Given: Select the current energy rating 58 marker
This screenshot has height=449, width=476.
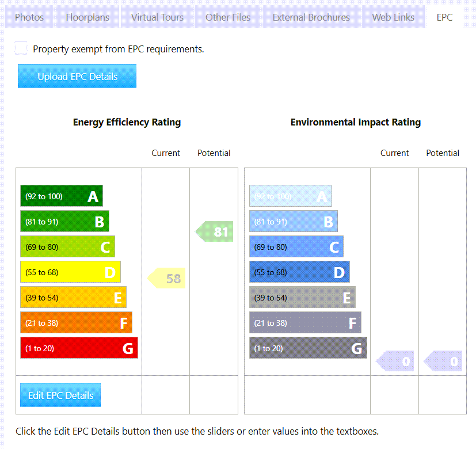Looking at the screenshot, I should [166, 278].
